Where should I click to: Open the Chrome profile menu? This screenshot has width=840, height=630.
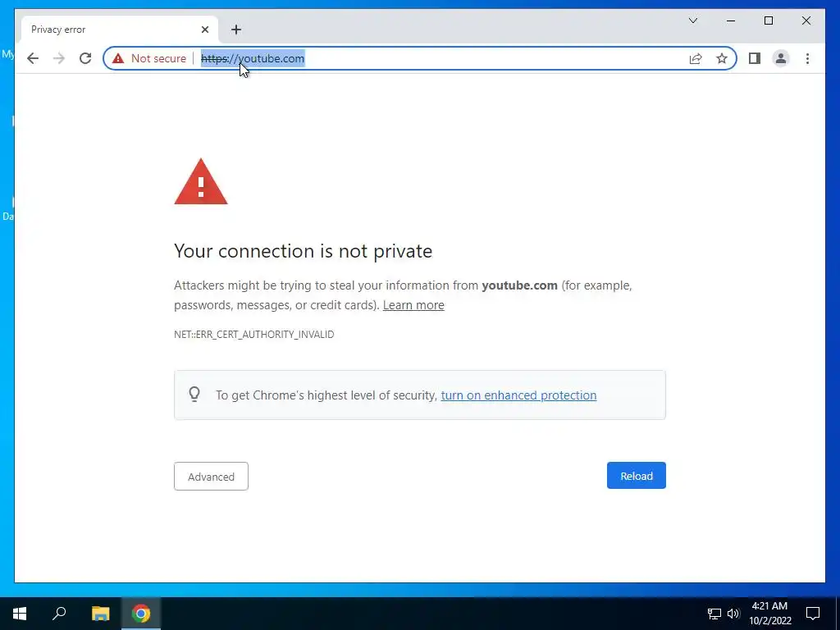781,58
